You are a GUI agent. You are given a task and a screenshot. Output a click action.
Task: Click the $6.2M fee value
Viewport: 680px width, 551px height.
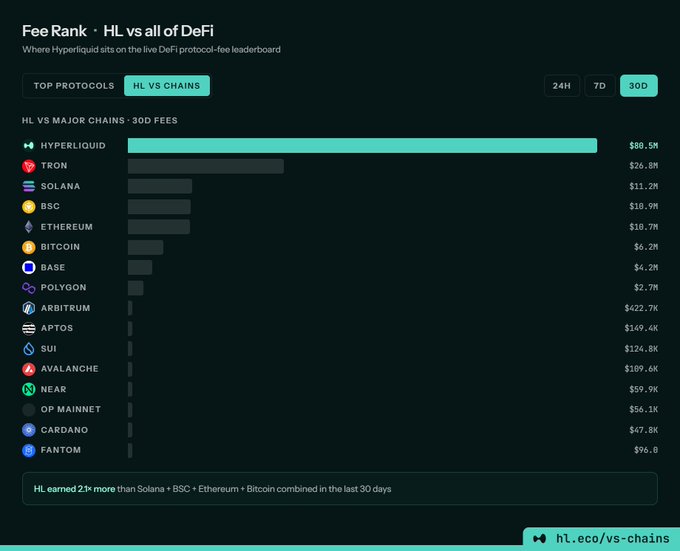pos(646,247)
